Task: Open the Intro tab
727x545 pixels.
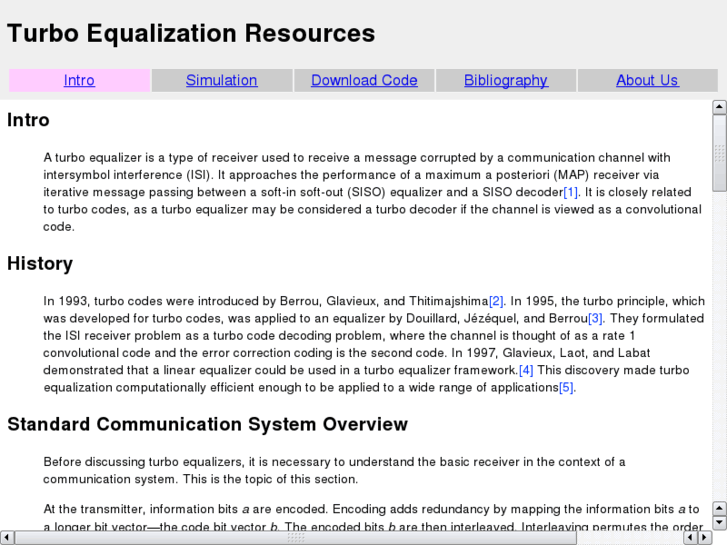Action: pos(79,80)
